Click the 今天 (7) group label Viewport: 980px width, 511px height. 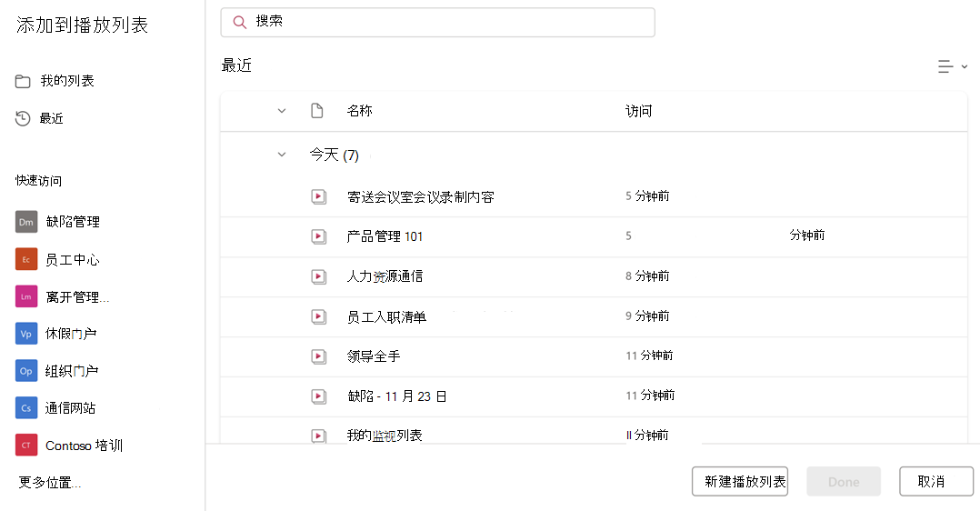pyautogui.click(x=335, y=155)
